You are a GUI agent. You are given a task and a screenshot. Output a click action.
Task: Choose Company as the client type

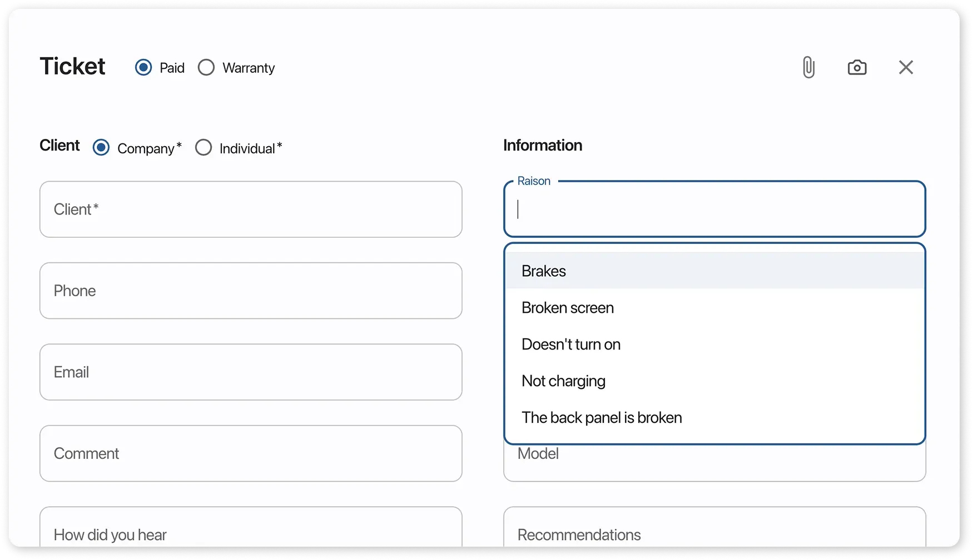(101, 147)
